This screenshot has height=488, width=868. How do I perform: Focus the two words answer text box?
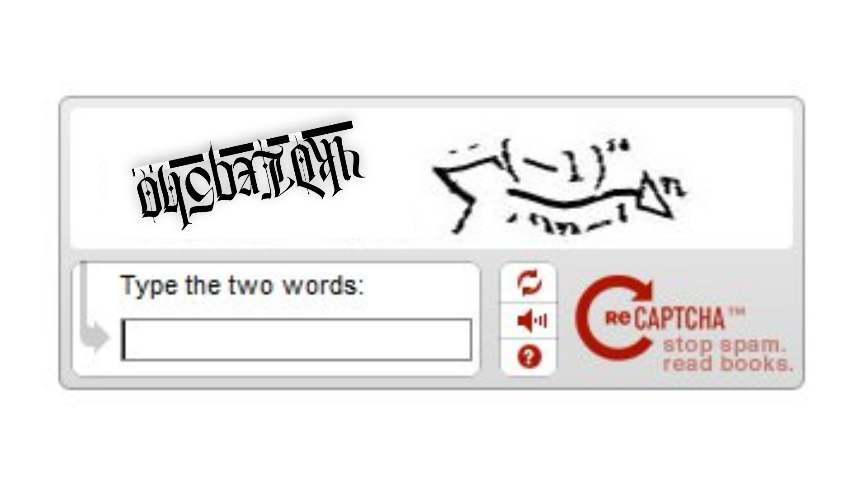pos(296,340)
